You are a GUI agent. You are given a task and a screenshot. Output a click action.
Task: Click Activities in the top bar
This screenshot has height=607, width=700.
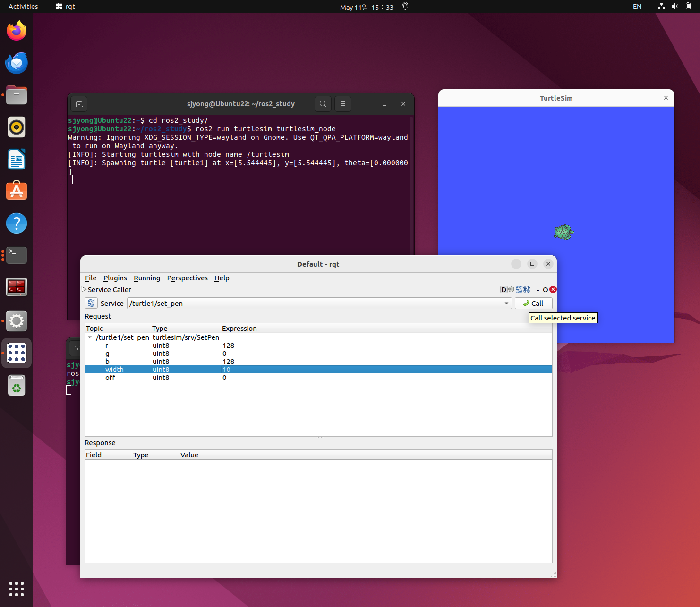pos(23,7)
